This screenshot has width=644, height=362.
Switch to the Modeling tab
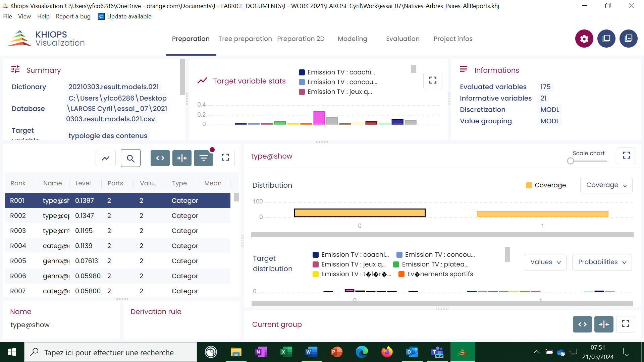(352, 39)
